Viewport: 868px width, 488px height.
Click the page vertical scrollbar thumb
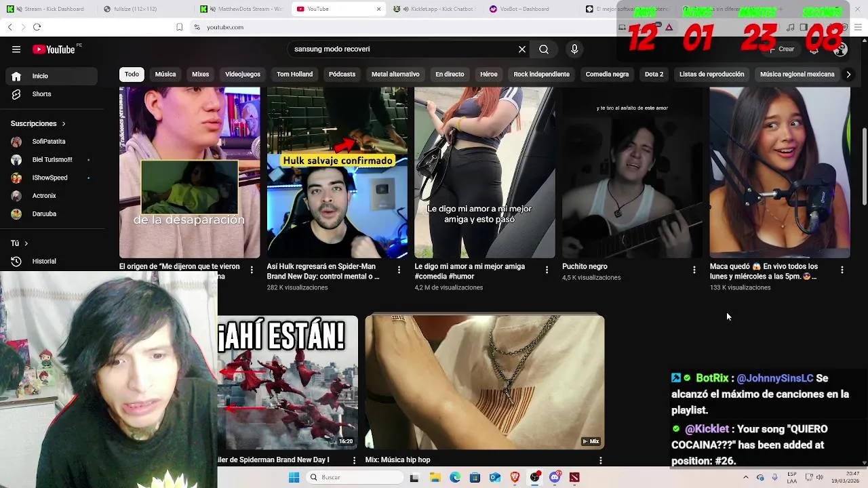click(864, 167)
